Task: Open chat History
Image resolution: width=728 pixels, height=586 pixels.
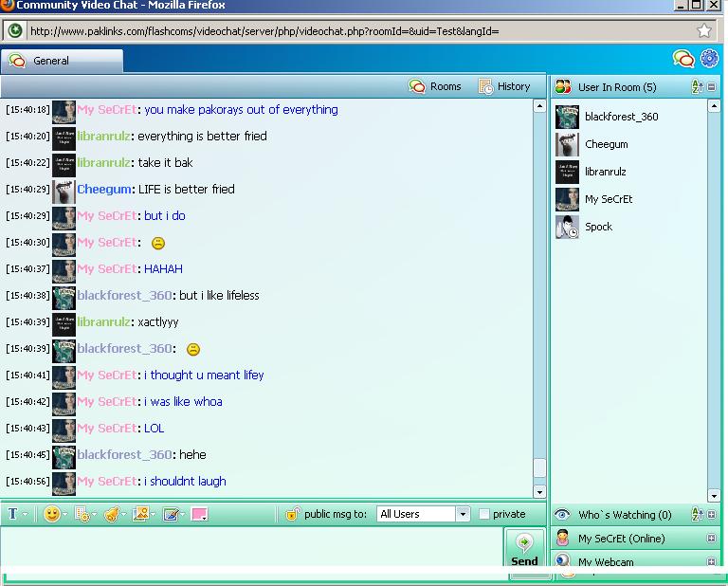Action: coord(504,86)
